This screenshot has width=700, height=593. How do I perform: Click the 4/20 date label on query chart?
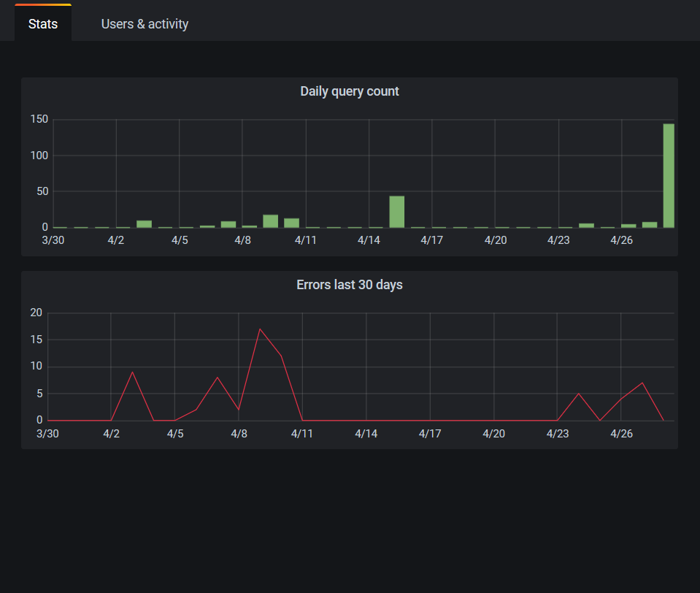(495, 240)
